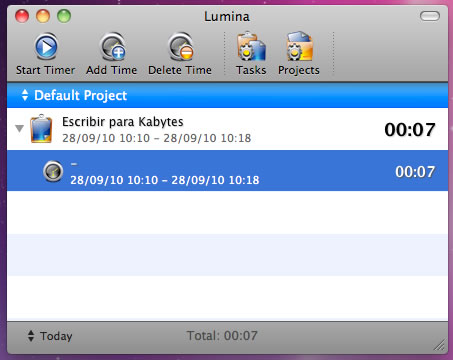Open the Today period dropdown

tap(50, 336)
